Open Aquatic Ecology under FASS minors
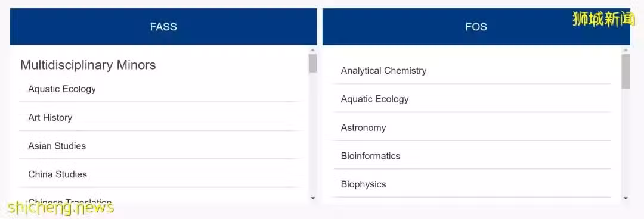The height and width of the screenshot is (219, 644). (x=160, y=89)
